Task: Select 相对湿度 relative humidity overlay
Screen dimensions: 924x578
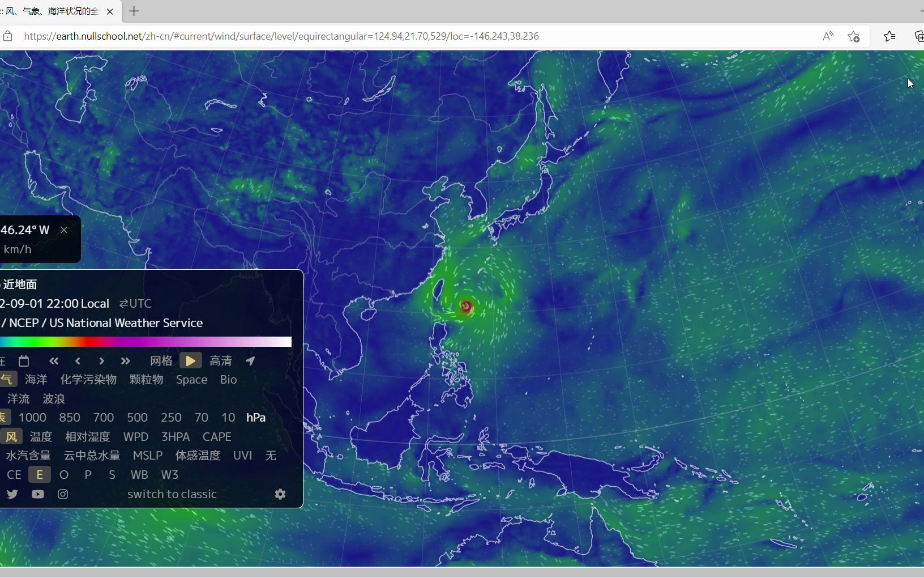Action: pyautogui.click(x=87, y=437)
